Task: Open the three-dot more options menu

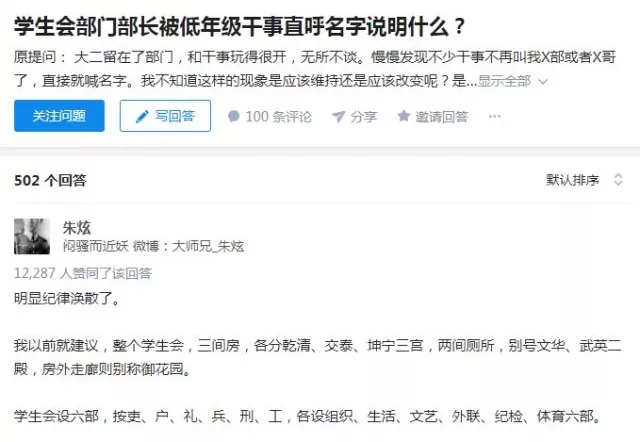Action: coord(495,116)
